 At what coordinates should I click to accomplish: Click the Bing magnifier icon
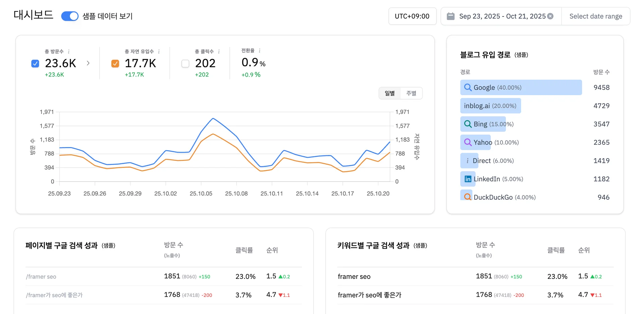[x=468, y=124]
